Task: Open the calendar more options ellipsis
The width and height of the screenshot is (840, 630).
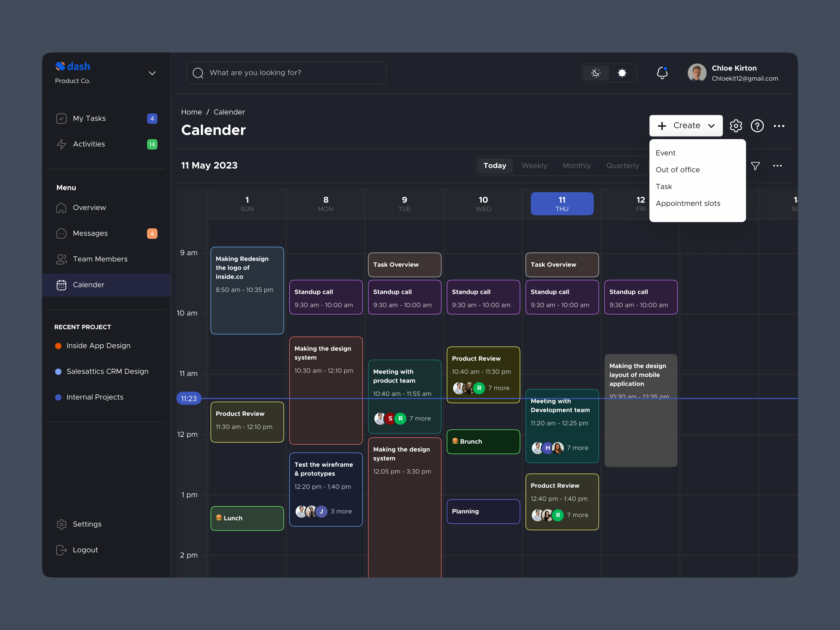Action: 777,166
